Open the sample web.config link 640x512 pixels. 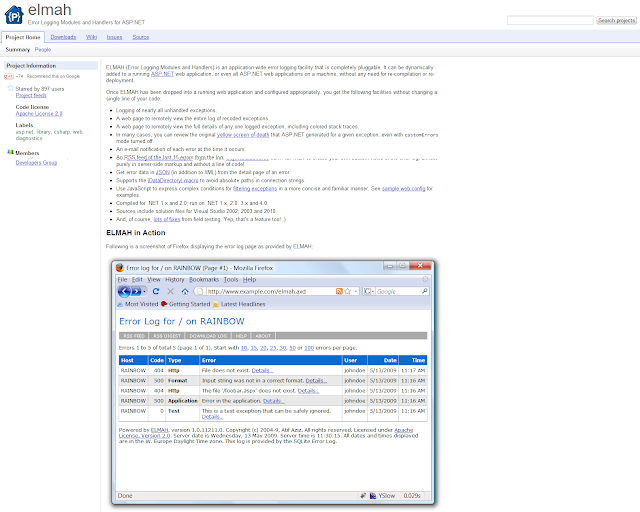click(x=403, y=189)
